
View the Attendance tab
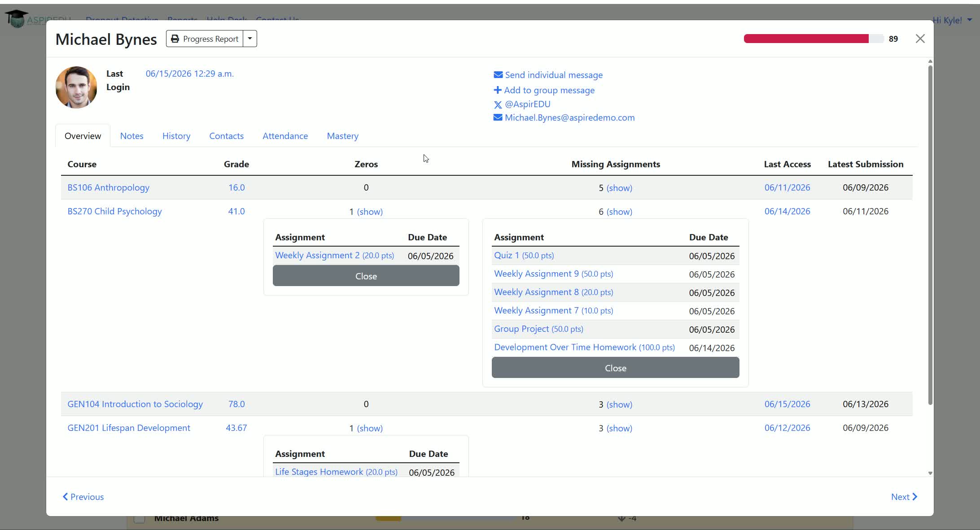[285, 136]
